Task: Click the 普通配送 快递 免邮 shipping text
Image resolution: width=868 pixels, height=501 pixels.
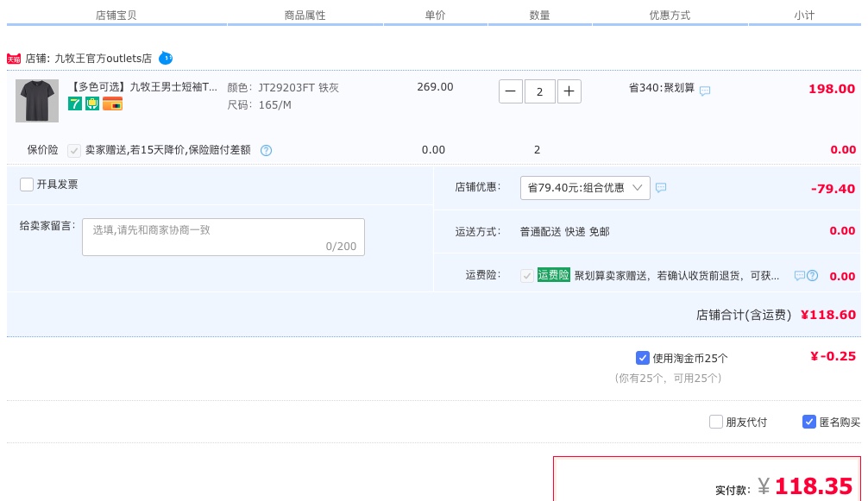Action: 564,232
